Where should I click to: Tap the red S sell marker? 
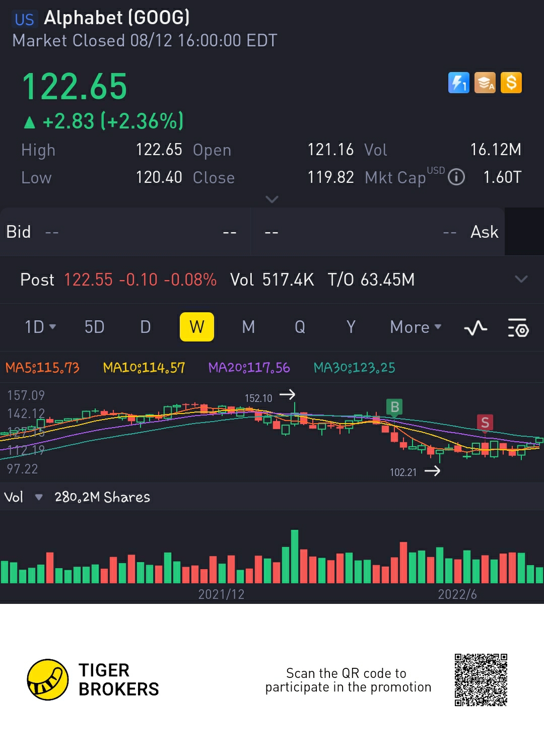pyautogui.click(x=485, y=423)
